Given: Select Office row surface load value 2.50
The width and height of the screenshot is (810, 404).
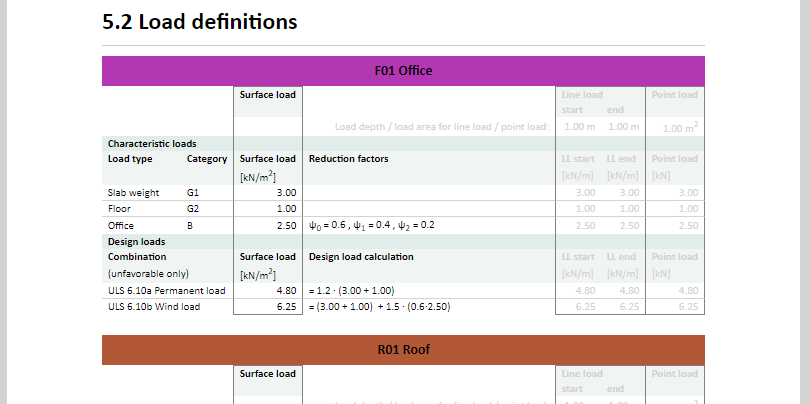Looking at the screenshot, I should click(285, 225).
